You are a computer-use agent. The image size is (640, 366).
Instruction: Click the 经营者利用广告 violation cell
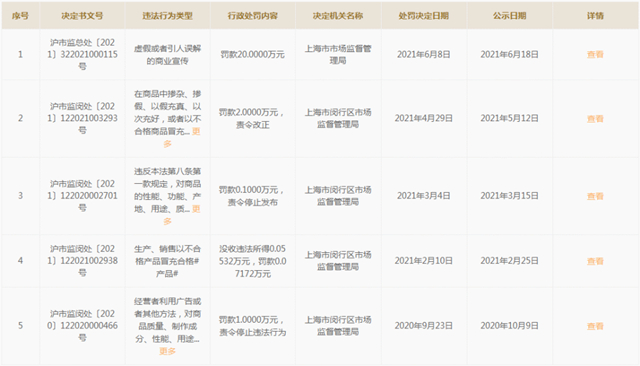coord(167,326)
